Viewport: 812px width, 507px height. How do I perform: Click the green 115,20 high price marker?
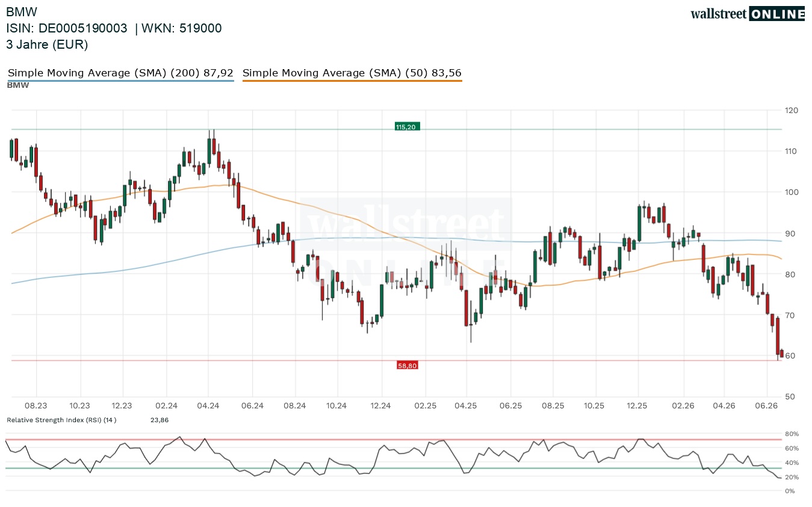click(408, 126)
